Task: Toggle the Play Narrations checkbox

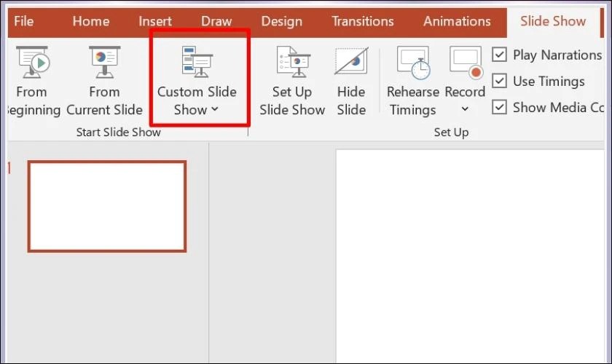Action: [499, 55]
